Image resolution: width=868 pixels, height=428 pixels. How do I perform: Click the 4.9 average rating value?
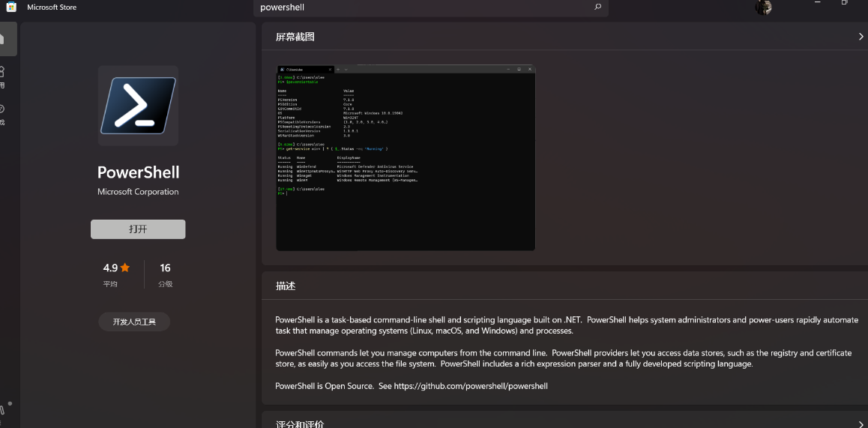[110, 268]
